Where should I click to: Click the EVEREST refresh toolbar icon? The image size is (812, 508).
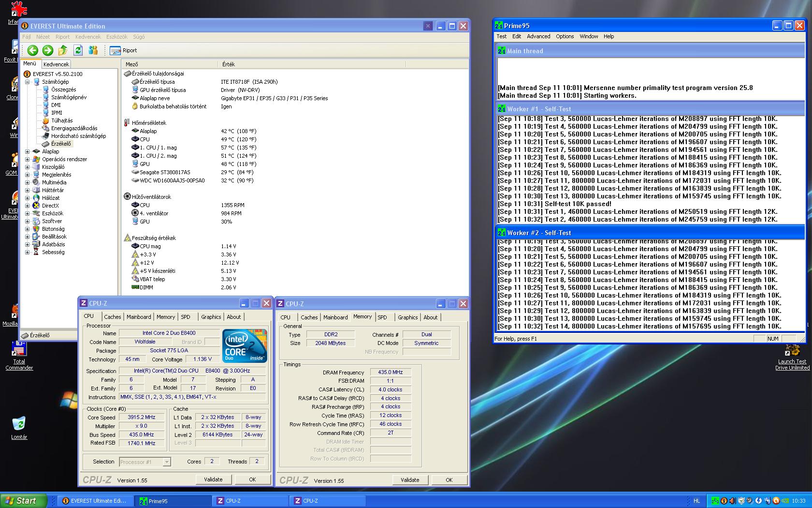(78, 50)
